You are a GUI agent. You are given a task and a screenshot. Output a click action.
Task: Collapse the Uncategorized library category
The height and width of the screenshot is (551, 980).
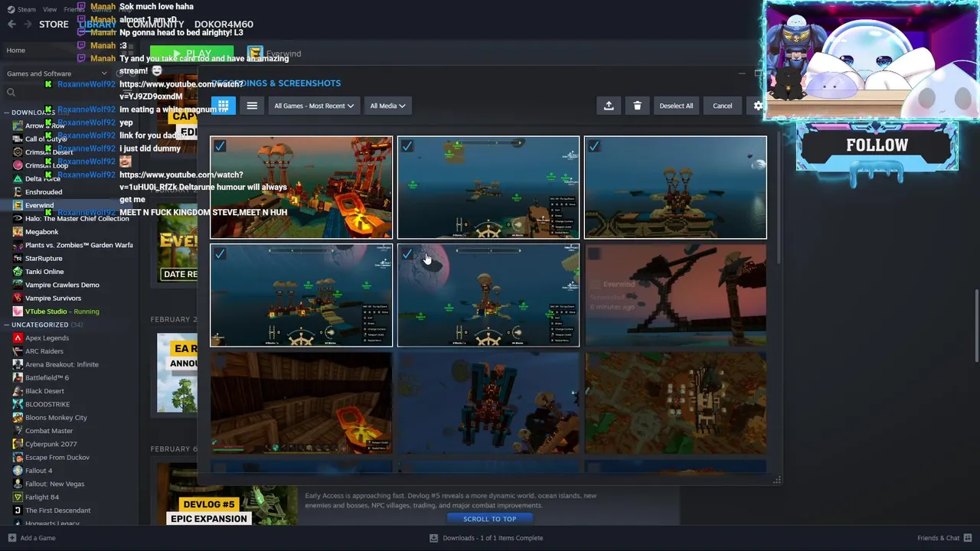[x=7, y=324]
